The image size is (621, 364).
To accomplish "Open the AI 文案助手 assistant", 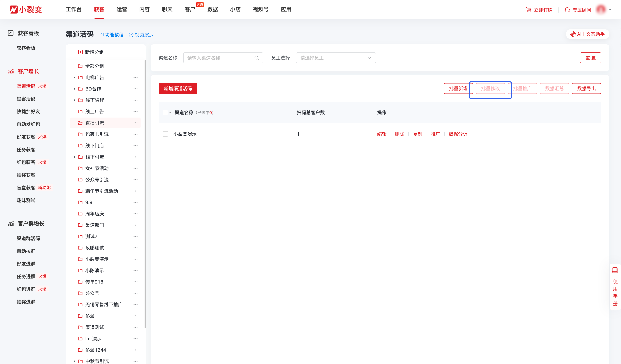I will click(x=587, y=34).
